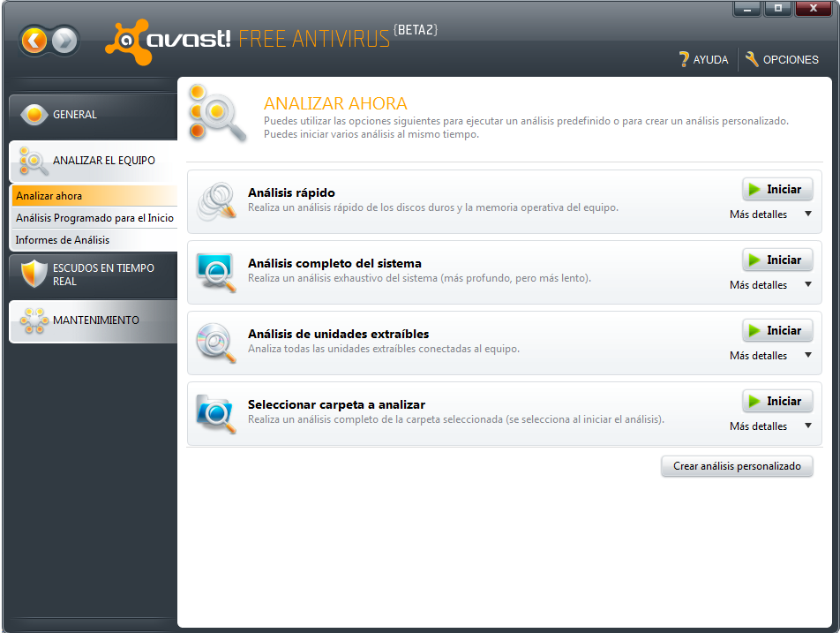Open ESCUDOS EN TIEMPO REAL section
840x633 pixels.
coord(94,275)
